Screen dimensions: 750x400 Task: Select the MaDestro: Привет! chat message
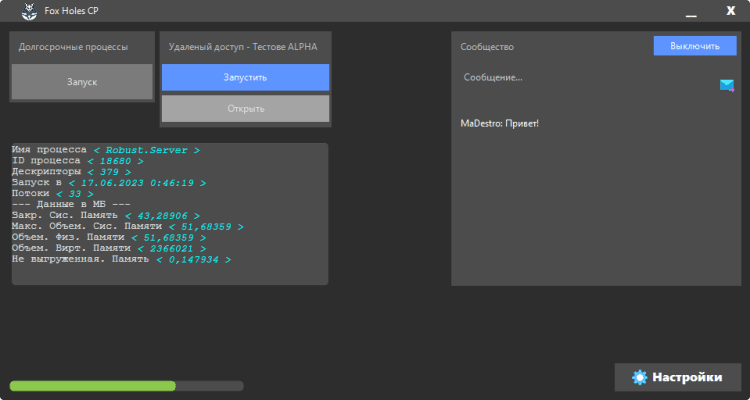pos(499,124)
